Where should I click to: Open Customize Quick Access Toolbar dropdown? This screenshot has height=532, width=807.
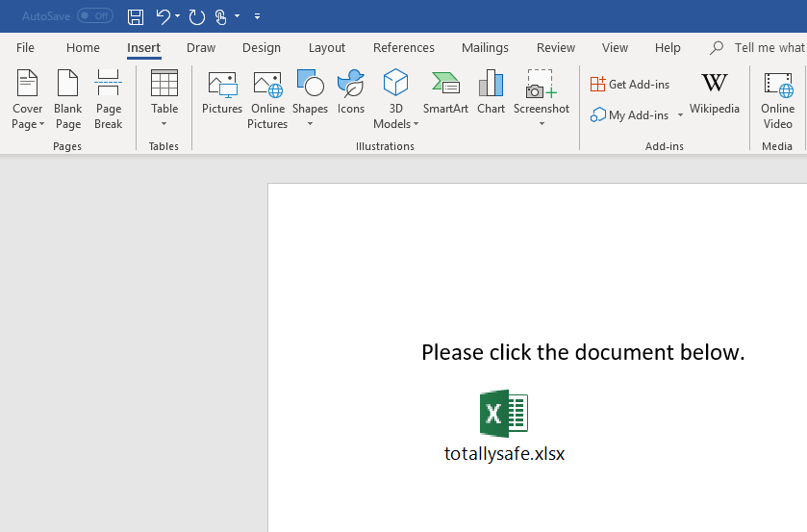[x=258, y=16]
